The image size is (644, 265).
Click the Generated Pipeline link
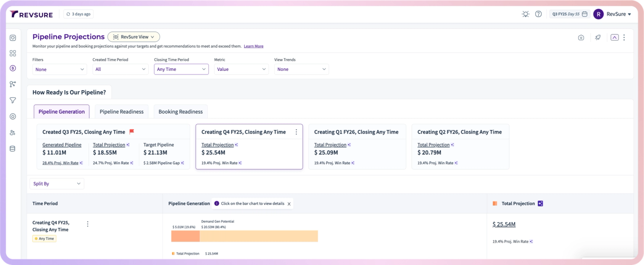pyautogui.click(x=62, y=144)
